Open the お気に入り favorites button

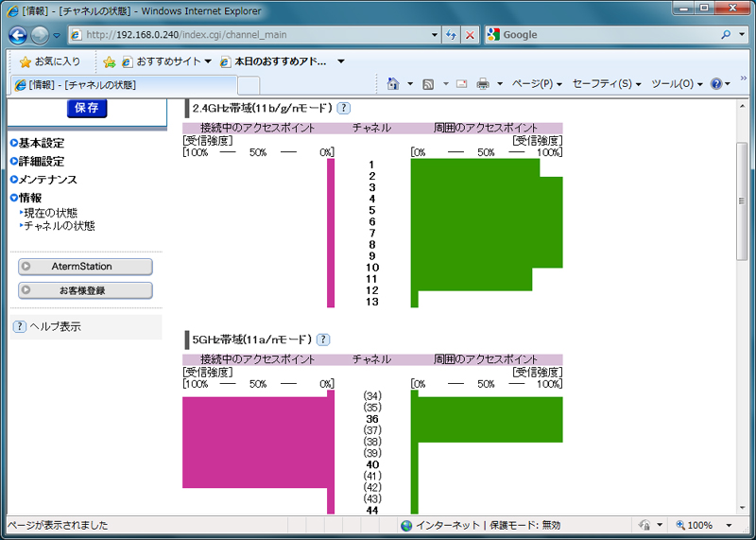pos(50,61)
